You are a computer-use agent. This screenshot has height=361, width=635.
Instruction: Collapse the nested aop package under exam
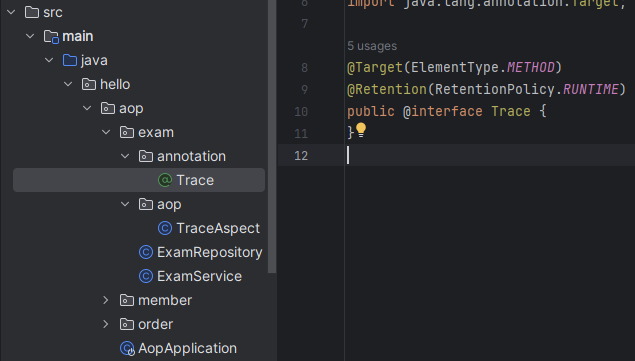tap(125, 204)
